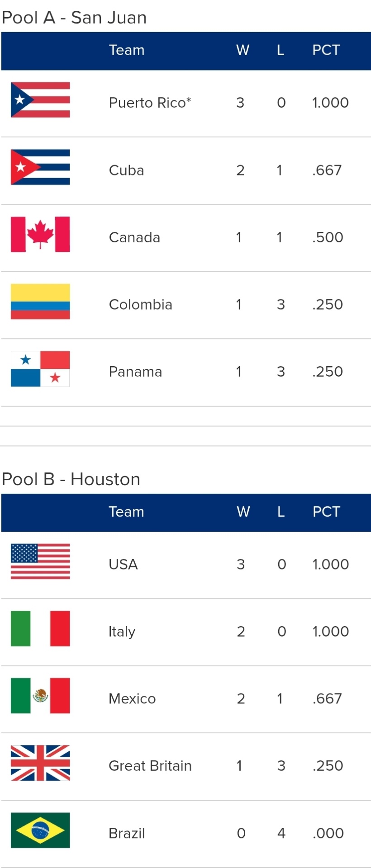Select the Panama flag icon
The width and height of the screenshot is (371, 868).
tap(40, 369)
